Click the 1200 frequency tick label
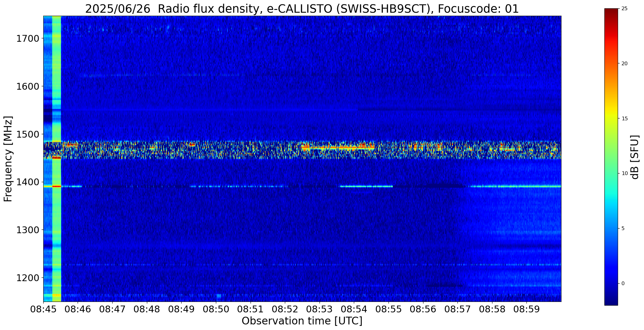 pyautogui.click(x=28, y=278)
